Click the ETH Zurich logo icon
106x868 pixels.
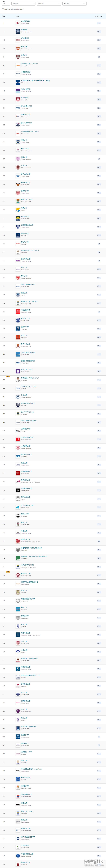[x=18, y=82]
